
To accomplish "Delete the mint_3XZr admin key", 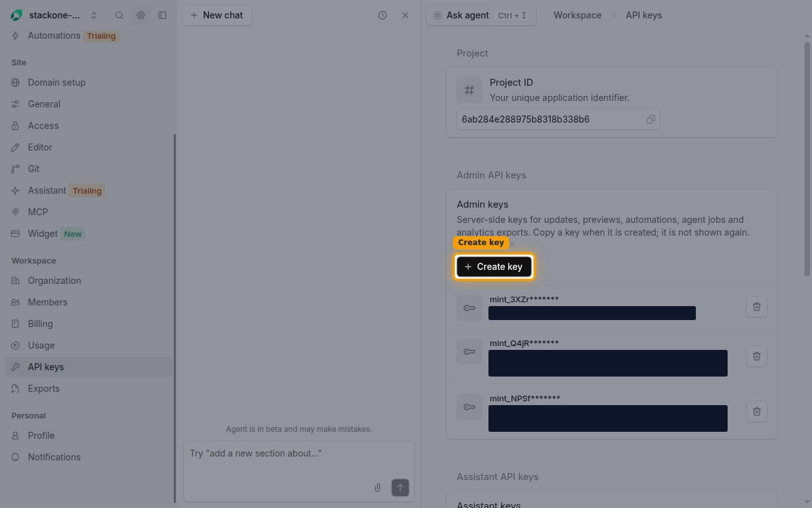I will tap(757, 307).
